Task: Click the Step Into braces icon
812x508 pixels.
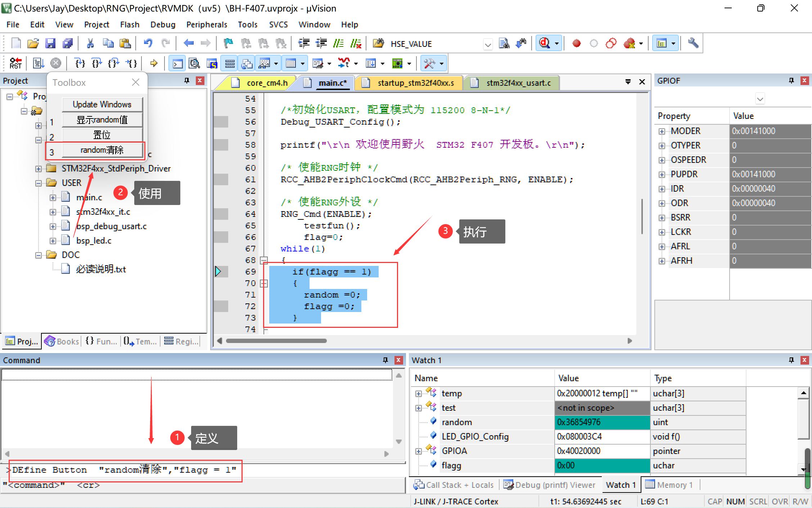Action: [x=80, y=63]
